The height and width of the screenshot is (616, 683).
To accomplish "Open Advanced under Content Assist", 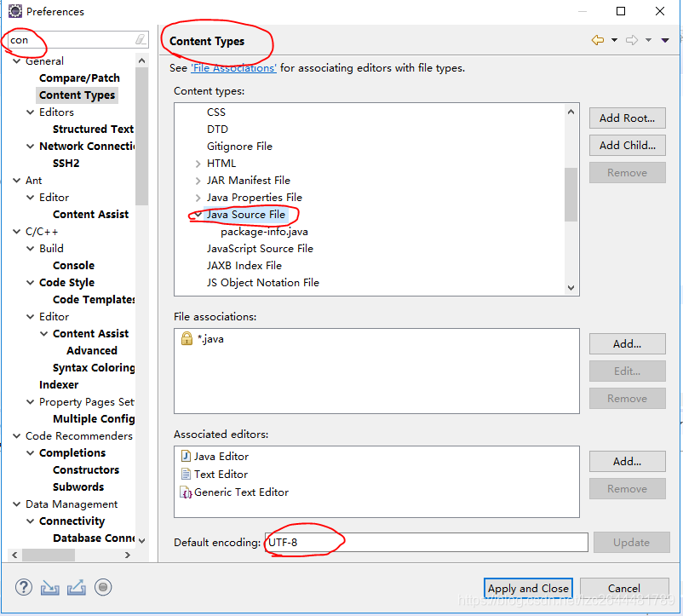I will coord(92,350).
